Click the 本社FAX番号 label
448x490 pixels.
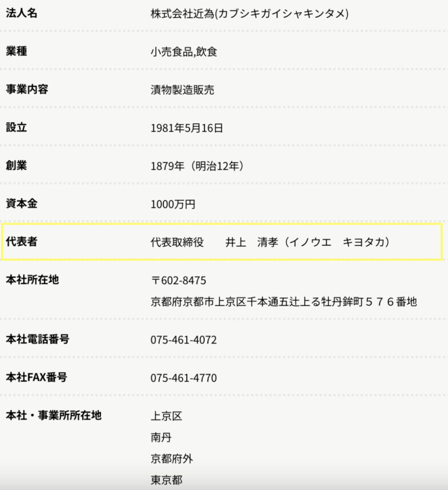36,377
